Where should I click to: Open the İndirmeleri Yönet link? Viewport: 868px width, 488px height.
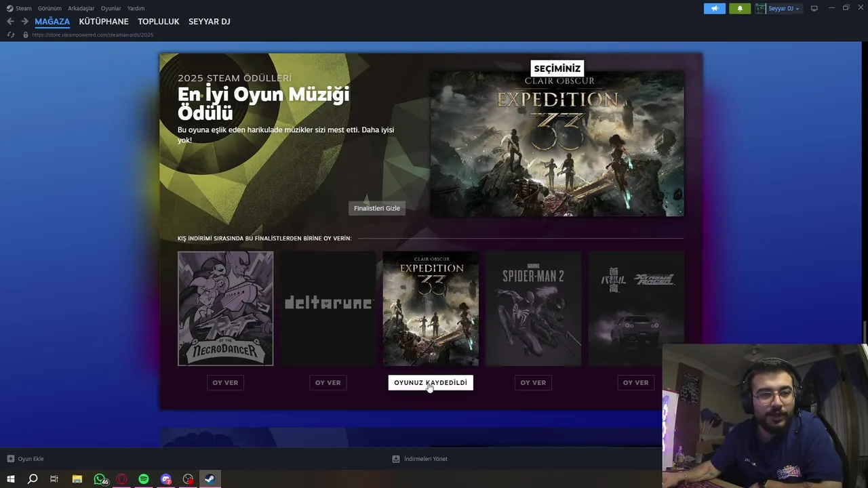[x=426, y=459]
